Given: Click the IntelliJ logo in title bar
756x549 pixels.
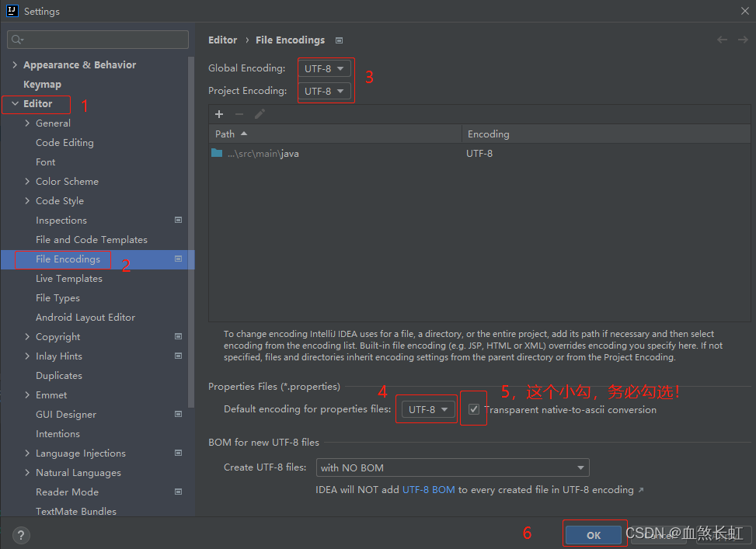Looking at the screenshot, I should pos(12,11).
